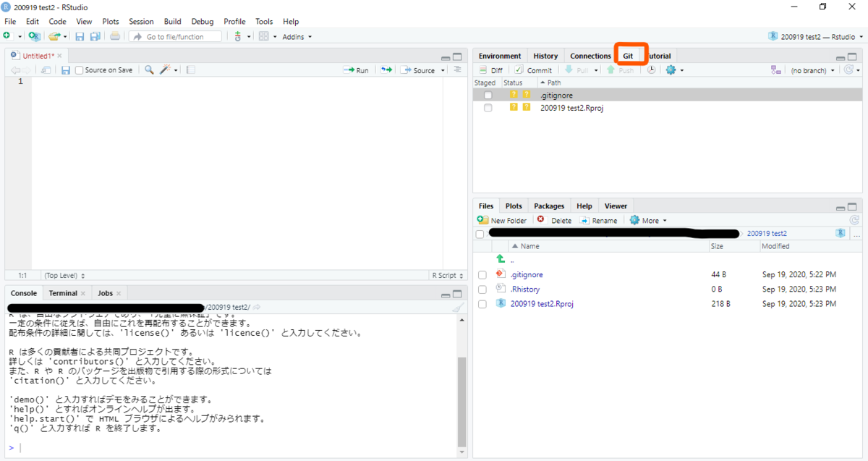Click the Git New Branch icon
Image resolution: width=868 pixels, height=461 pixels.
tap(776, 70)
